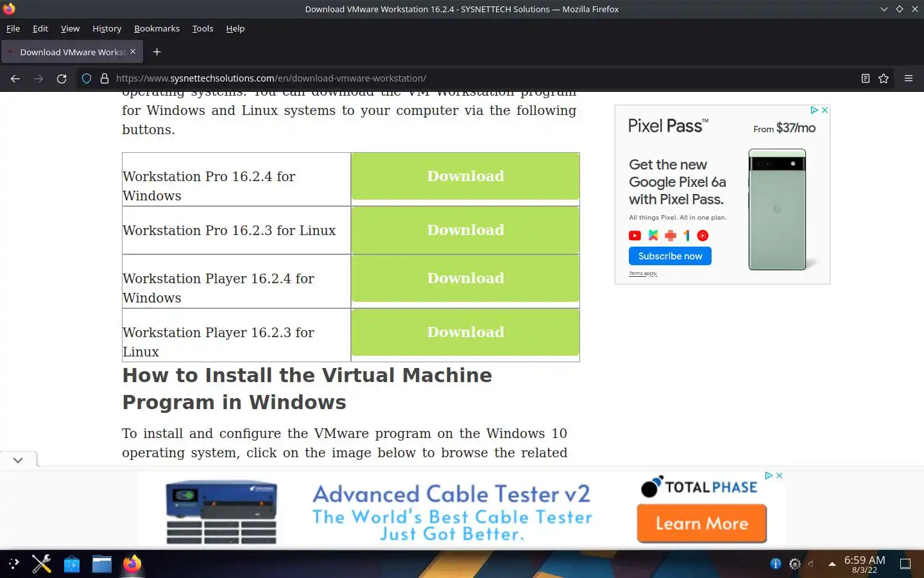Click Advanced Cable Tester v2 ad text
Viewport: 924px width, 578px height.
coord(451,494)
